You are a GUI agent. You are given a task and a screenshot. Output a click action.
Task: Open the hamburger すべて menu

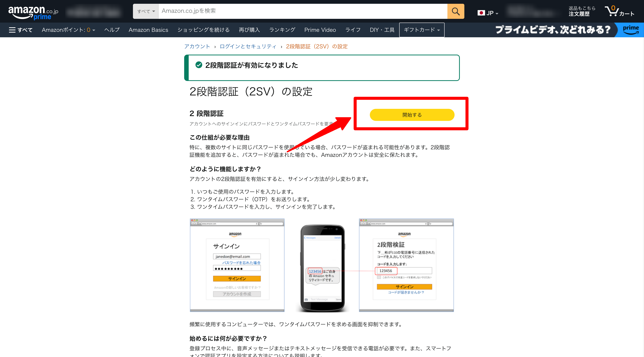(21, 30)
